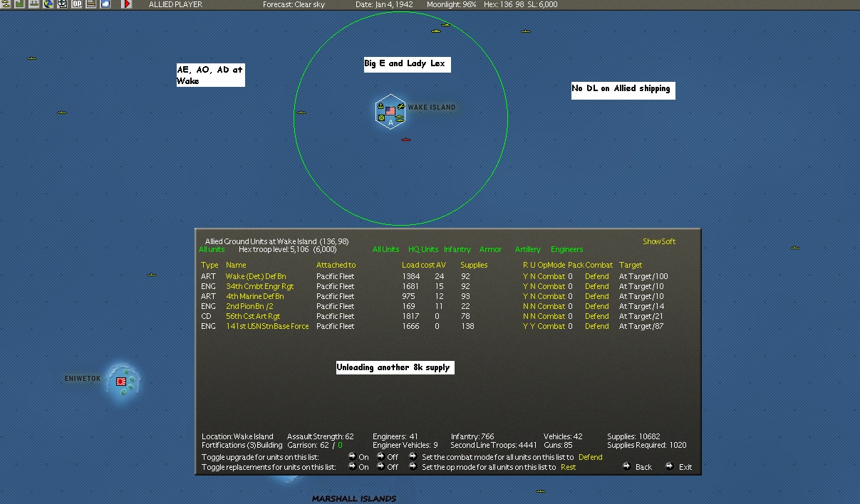Set combat mode for all units arrow
860x504 pixels.
413,457
